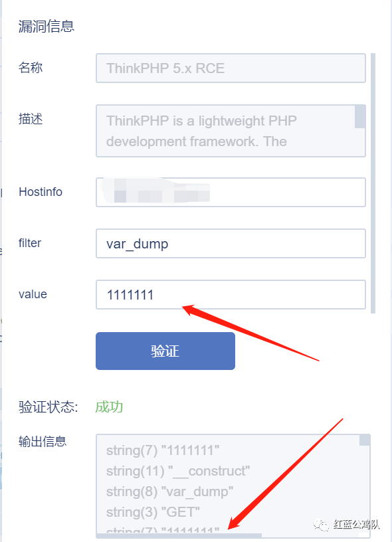Screen dimensions: 392x542
Task: Click the 验证状态 status label
Action: pos(49,407)
